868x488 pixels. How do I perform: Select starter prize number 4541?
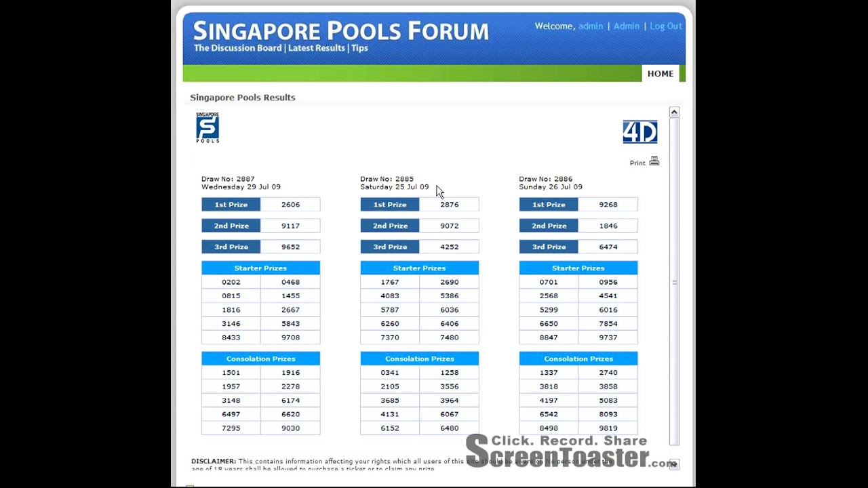pos(608,296)
